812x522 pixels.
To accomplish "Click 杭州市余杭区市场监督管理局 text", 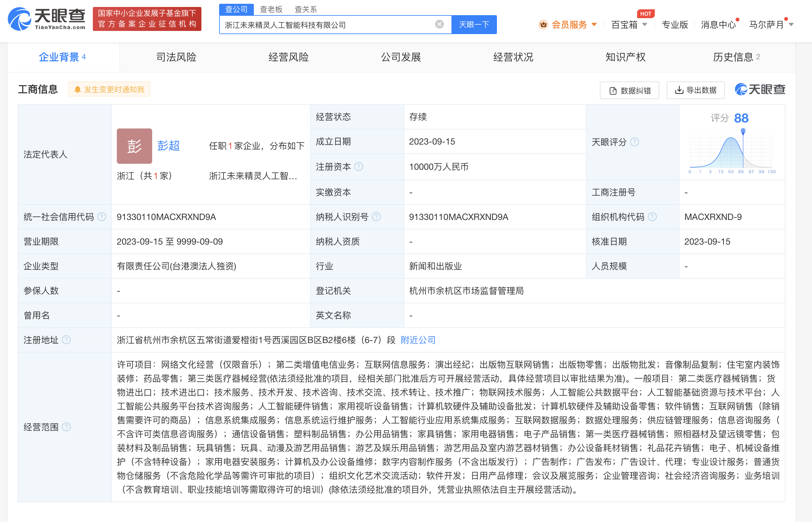I will (x=466, y=290).
